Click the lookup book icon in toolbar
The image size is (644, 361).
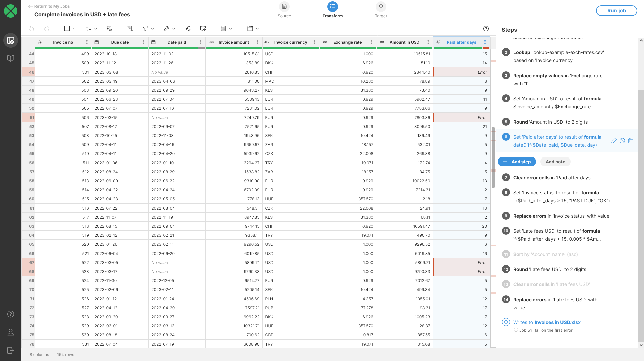203,29
